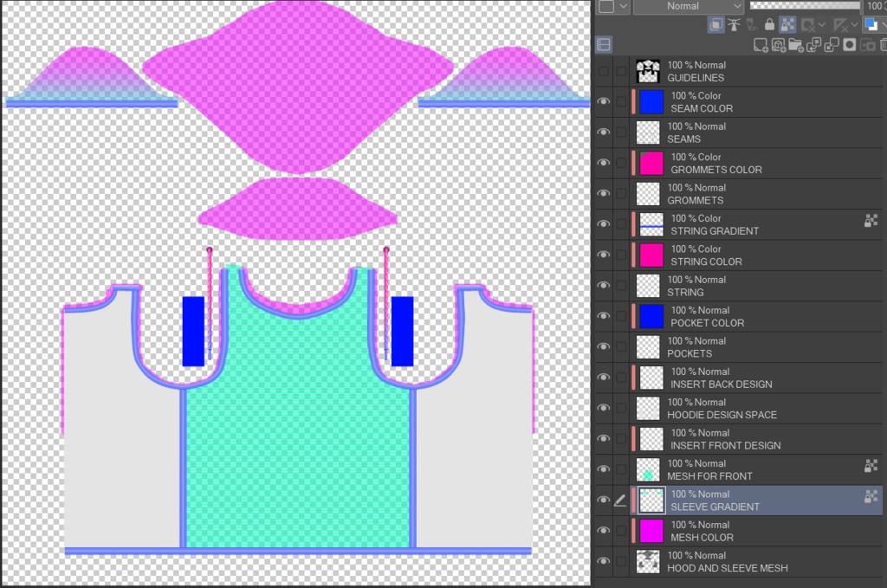This screenshot has width=887, height=588.
Task: Merge the layer with the layer below
Action: point(830,44)
